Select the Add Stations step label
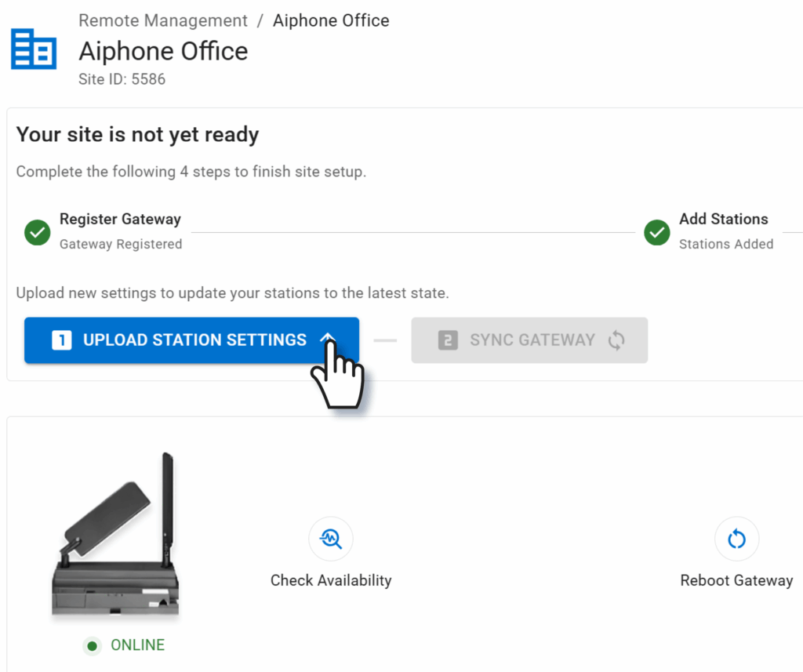Screen dimensions: 803x672 pos(723,220)
